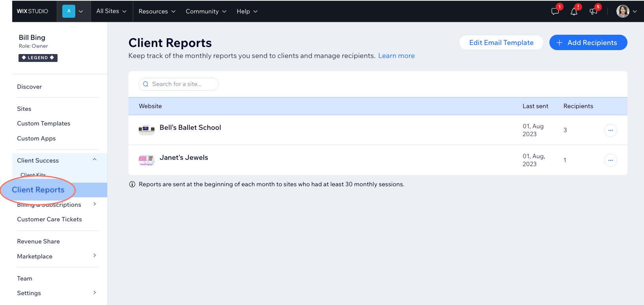Open Custom Templates in sidebar

44,123
